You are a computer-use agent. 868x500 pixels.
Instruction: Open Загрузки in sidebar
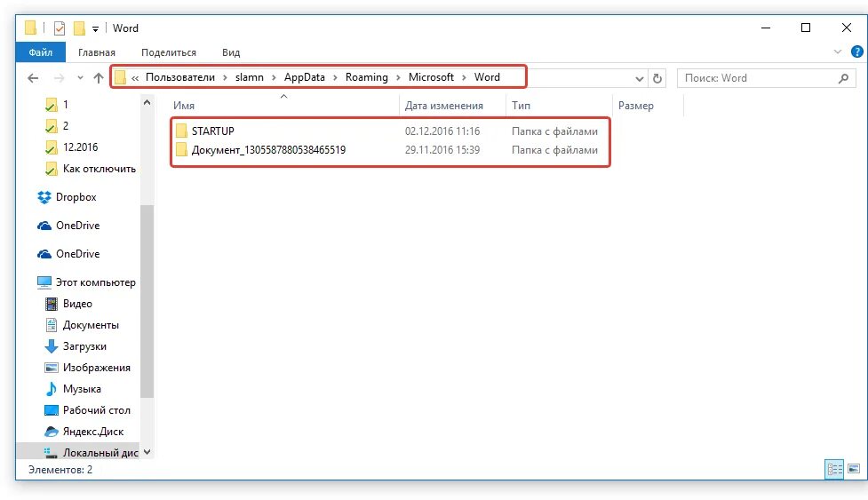coord(84,346)
